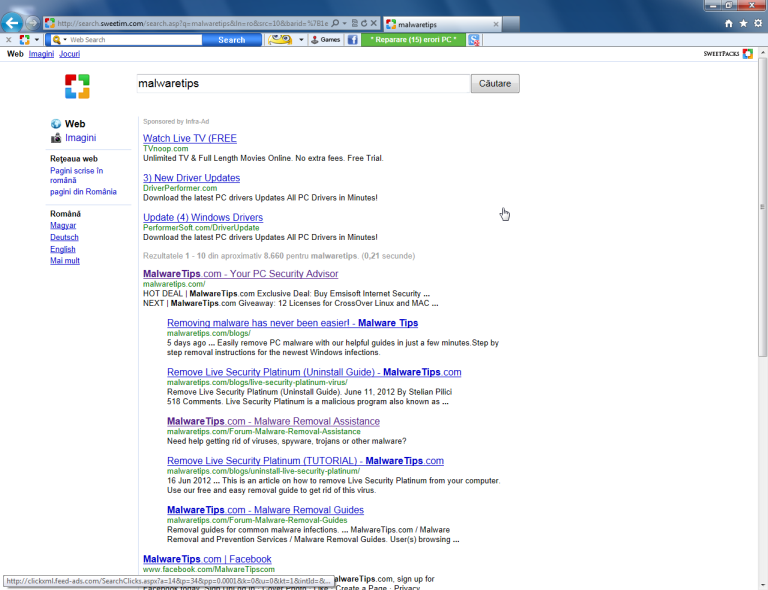Open MalwareTips.com | Facebook result

click(x=207, y=559)
